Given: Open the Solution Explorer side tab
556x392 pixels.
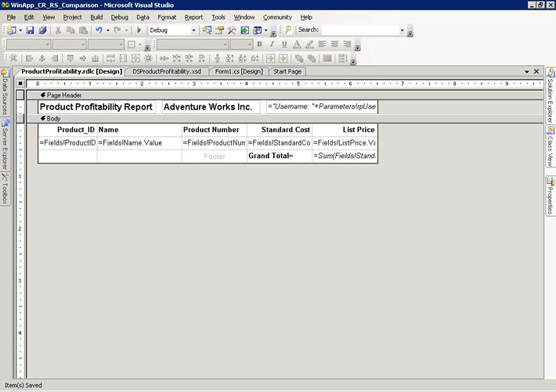Looking at the screenshot, I should click(x=551, y=95).
